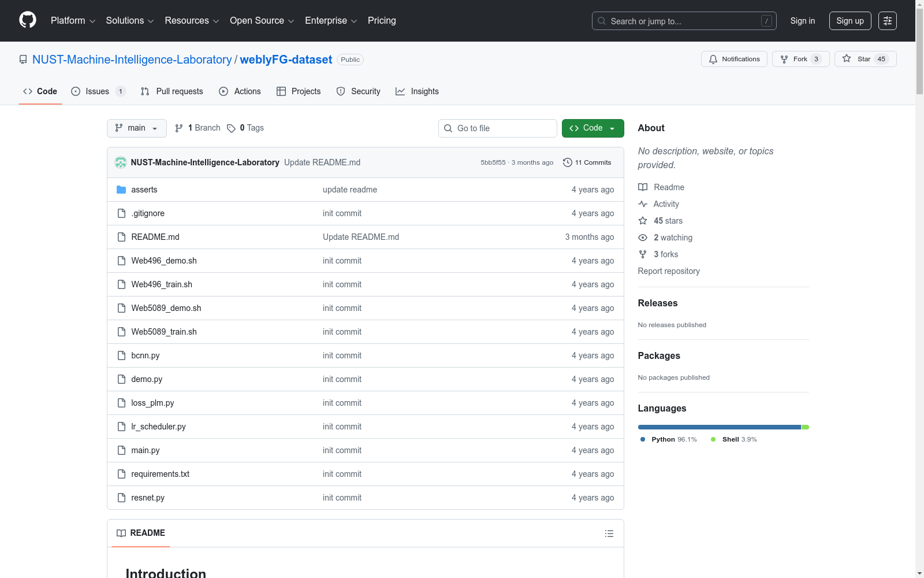The height and width of the screenshot is (578, 924).
Task: Switch to the Pull requests tab
Action: click(172, 91)
